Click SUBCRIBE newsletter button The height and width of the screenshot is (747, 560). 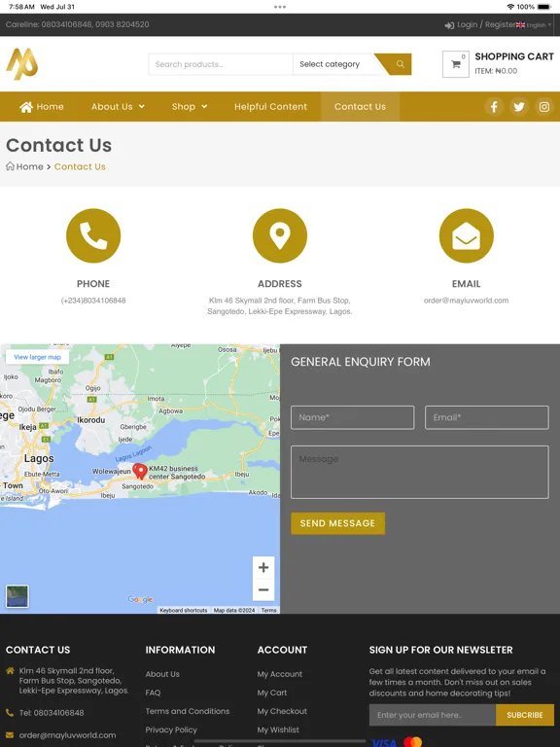click(525, 715)
